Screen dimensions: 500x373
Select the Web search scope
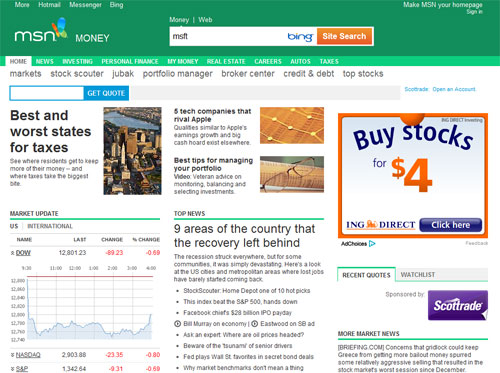coord(205,20)
